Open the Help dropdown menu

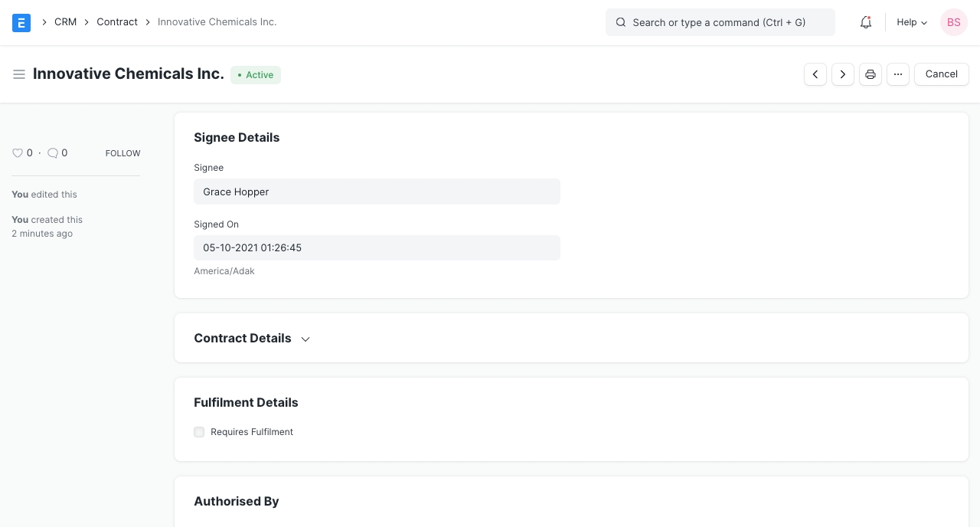912,22
